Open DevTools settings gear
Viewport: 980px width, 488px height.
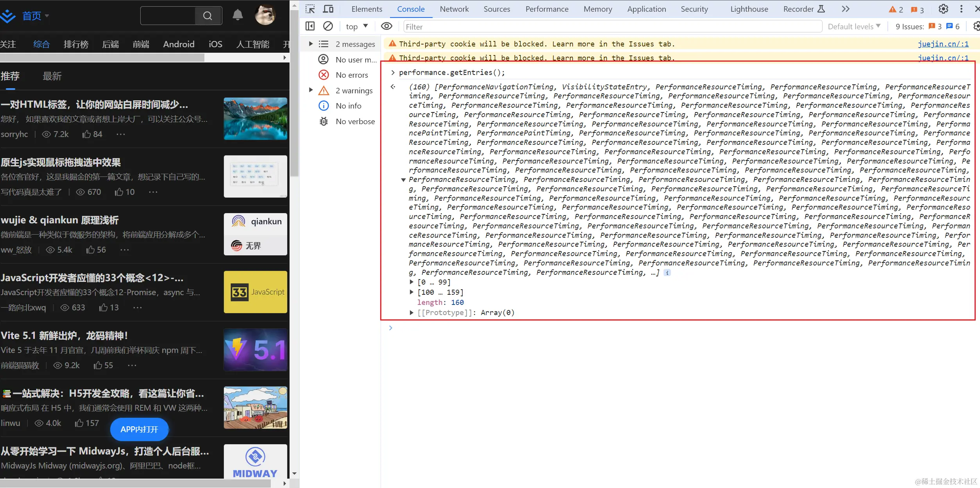pyautogui.click(x=943, y=9)
